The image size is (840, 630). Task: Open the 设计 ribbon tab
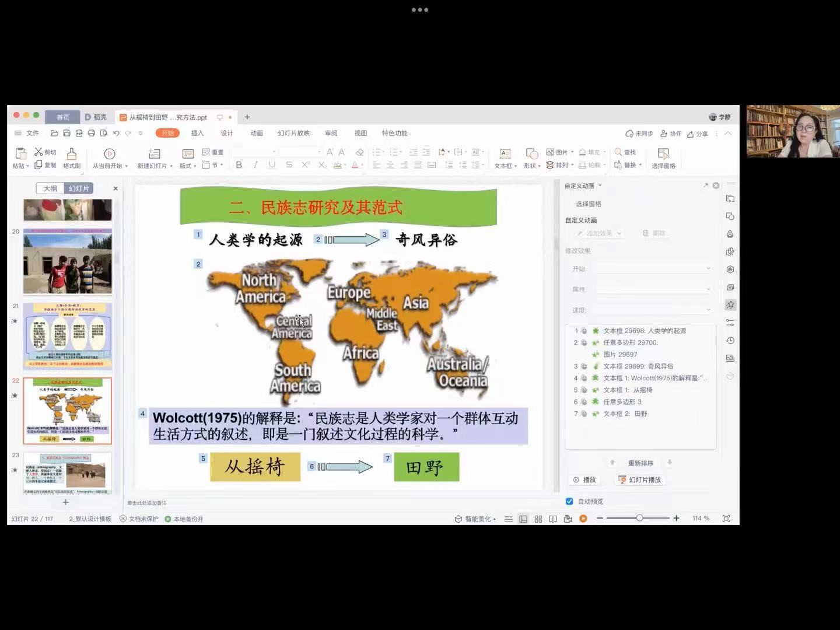coord(227,134)
